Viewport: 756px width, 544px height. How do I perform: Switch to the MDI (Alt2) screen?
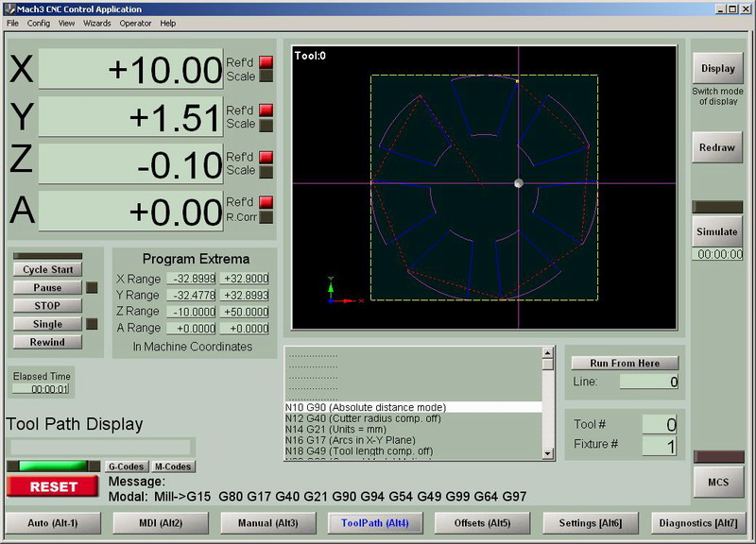tap(161, 523)
